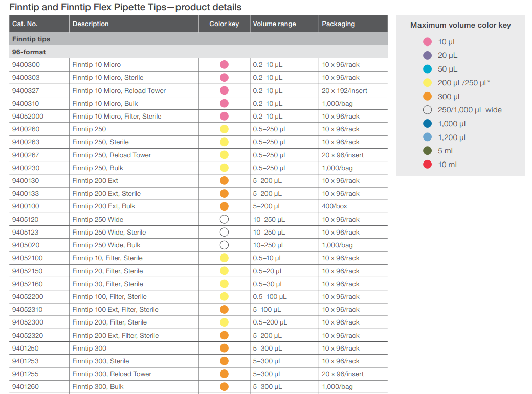Click the Volume range column header
532x394 pixels.
274,24
